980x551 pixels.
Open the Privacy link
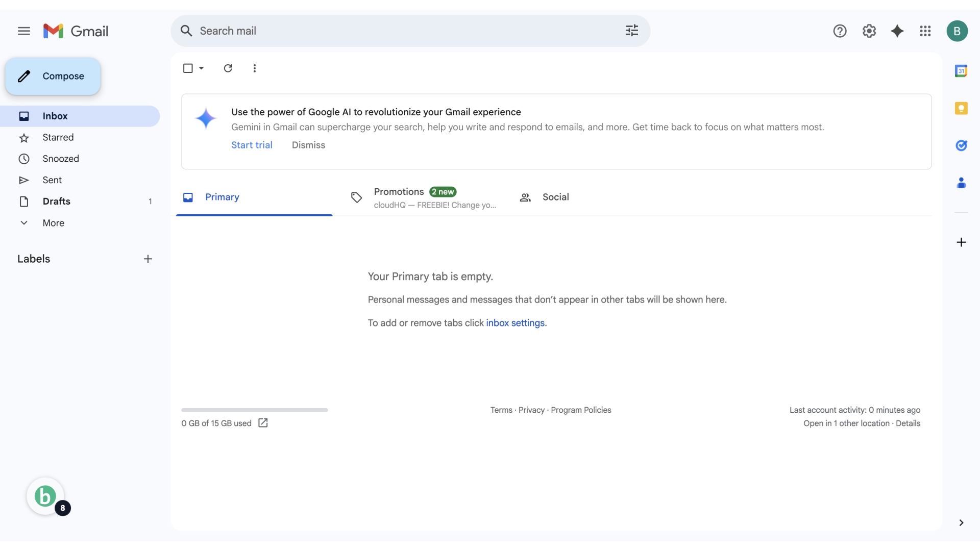click(x=531, y=410)
